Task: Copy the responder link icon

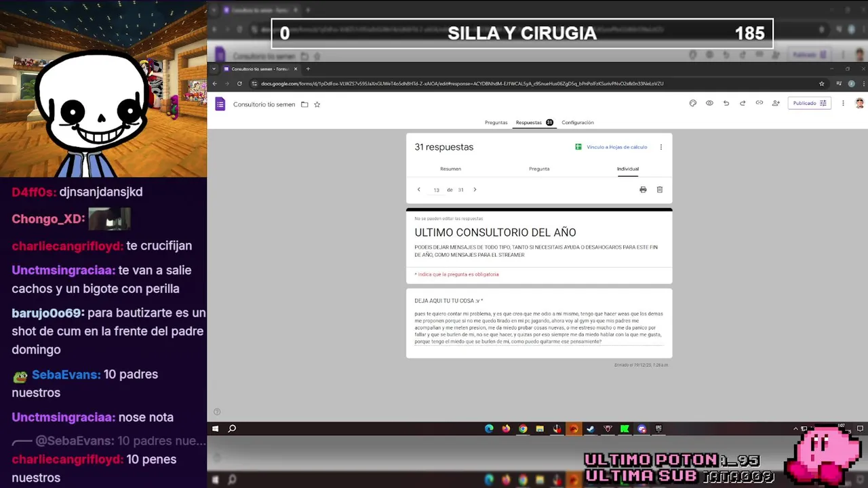Action: (759, 103)
